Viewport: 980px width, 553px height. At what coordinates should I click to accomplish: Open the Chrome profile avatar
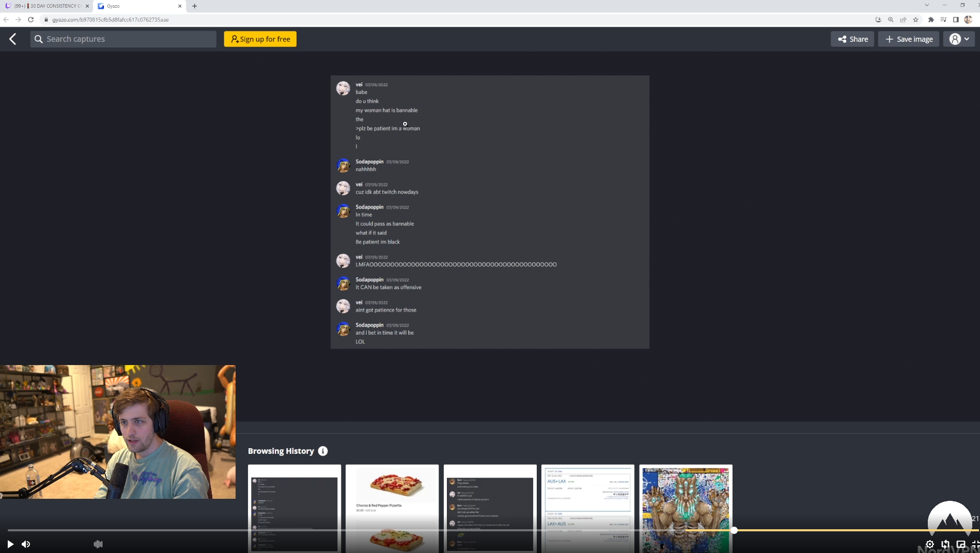pos(969,20)
